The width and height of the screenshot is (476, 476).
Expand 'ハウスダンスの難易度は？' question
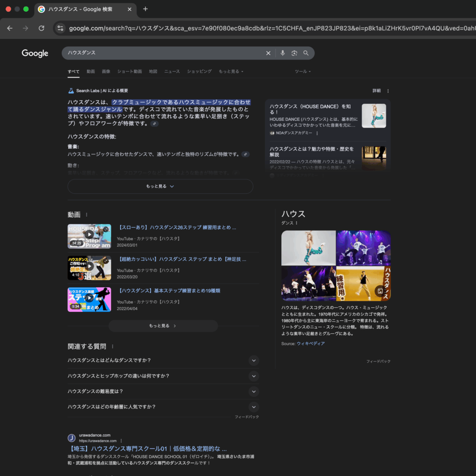[x=253, y=391]
